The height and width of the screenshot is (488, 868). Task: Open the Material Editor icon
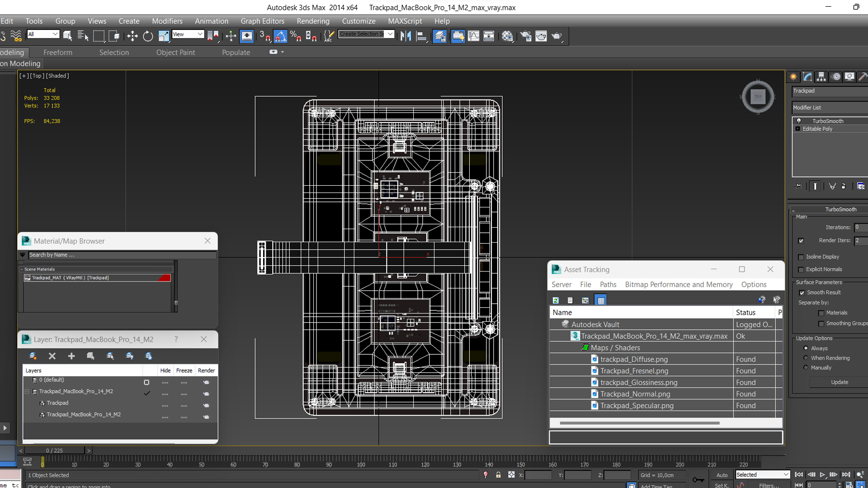coord(507,36)
